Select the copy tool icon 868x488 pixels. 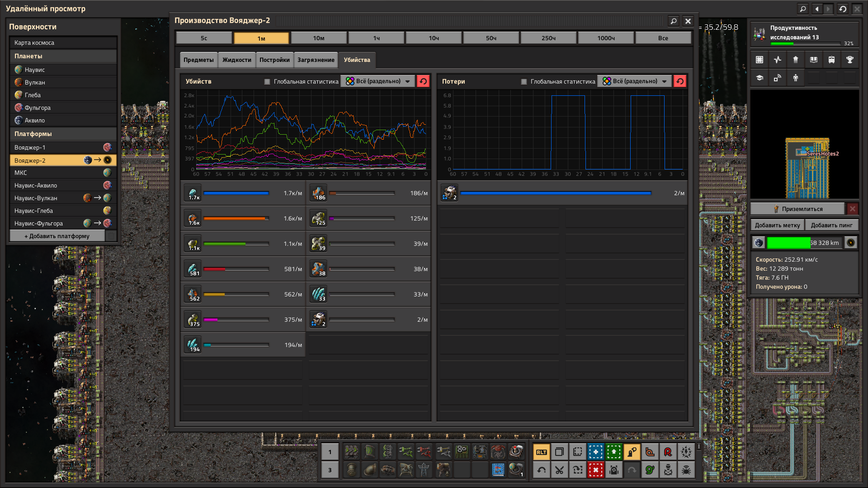[x=560, y=452]
